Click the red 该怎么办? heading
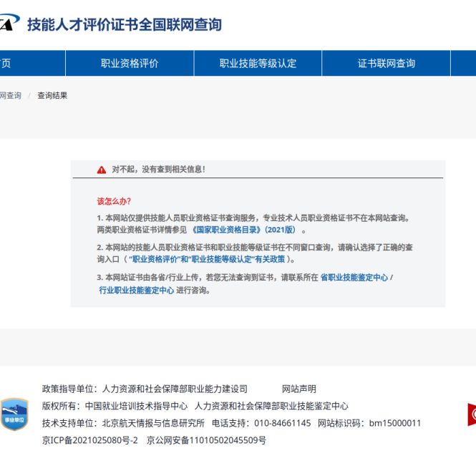 tap(114, 201)
